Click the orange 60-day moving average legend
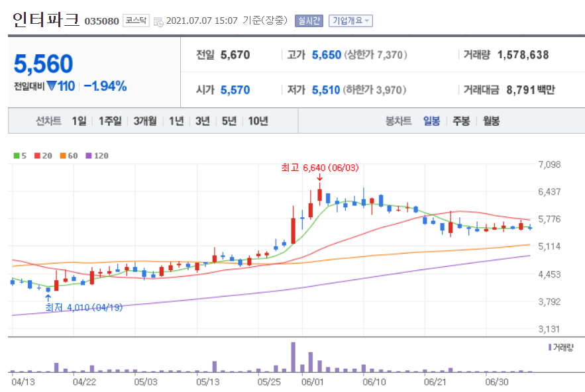Image resolution: width=585 pixels, height=392 pixels. pos(69,156)
